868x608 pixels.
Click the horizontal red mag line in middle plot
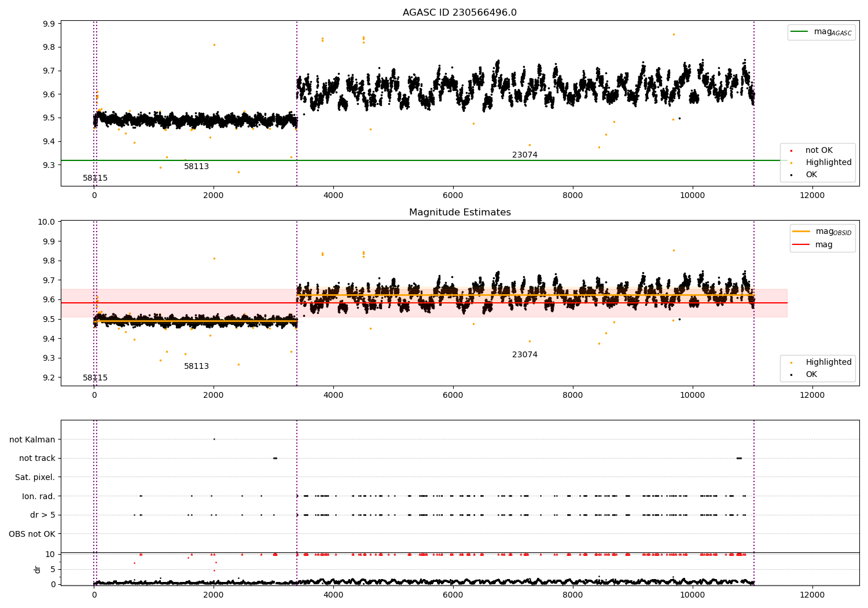pyautogui.click(x=424, y=303)
